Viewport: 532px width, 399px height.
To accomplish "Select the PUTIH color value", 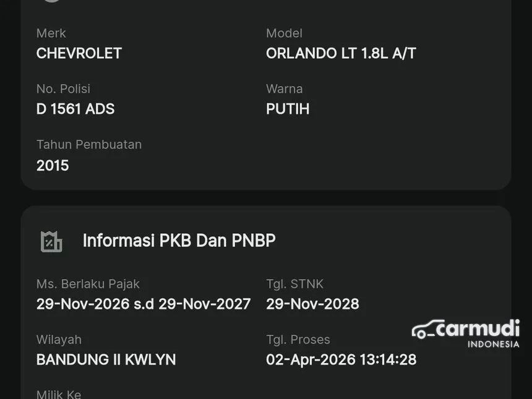I will tap(288, 109).
